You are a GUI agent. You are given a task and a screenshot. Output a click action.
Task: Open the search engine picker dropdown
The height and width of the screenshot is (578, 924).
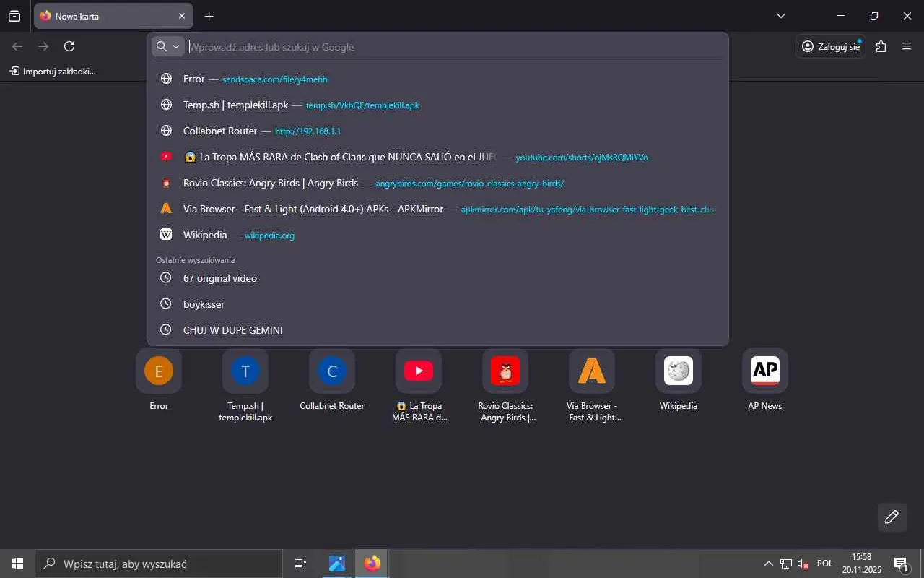coord(168,46)
